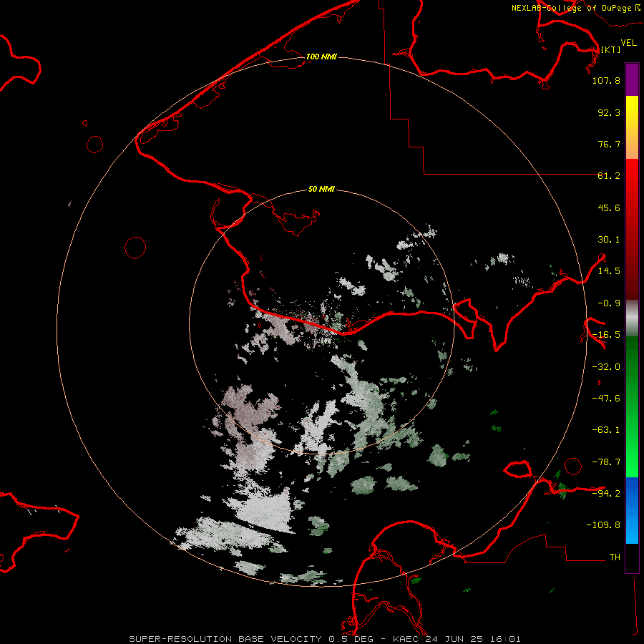Click the 45.6 scale value

pos(609,208)
